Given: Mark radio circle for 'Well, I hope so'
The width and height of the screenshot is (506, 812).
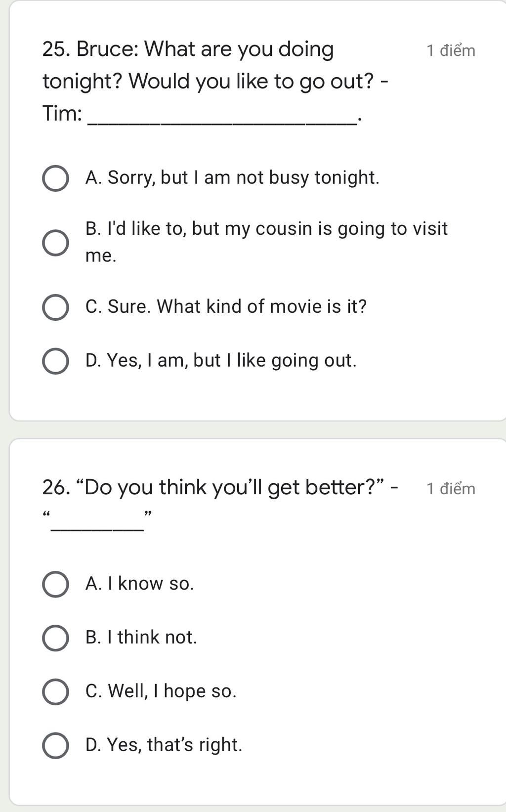Looking at the screenshot, I should [55, 691].
